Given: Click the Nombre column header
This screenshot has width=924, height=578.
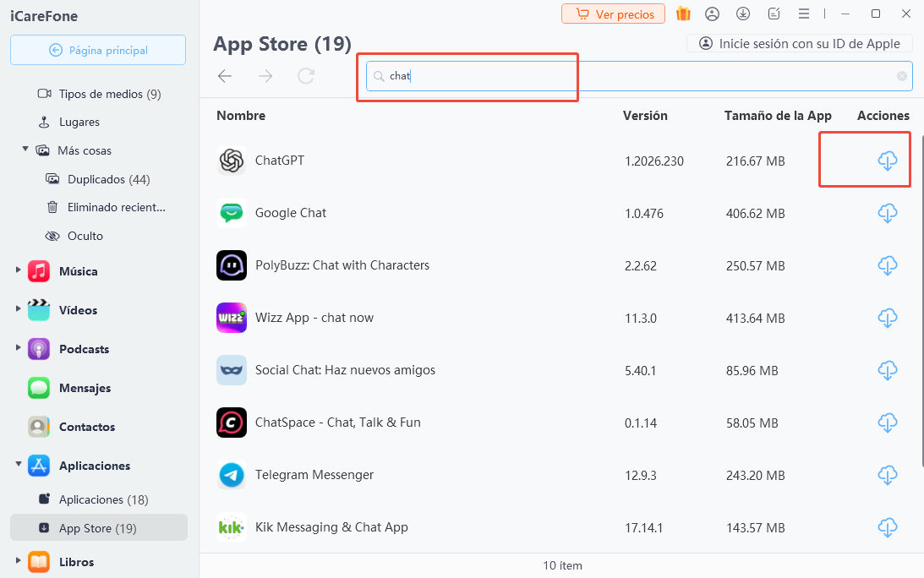Looking at the screenshot, I should click(241, 116).
